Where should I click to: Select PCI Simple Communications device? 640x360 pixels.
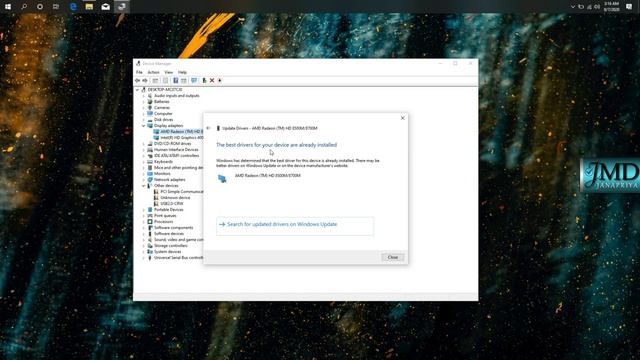tap(182, 191)
